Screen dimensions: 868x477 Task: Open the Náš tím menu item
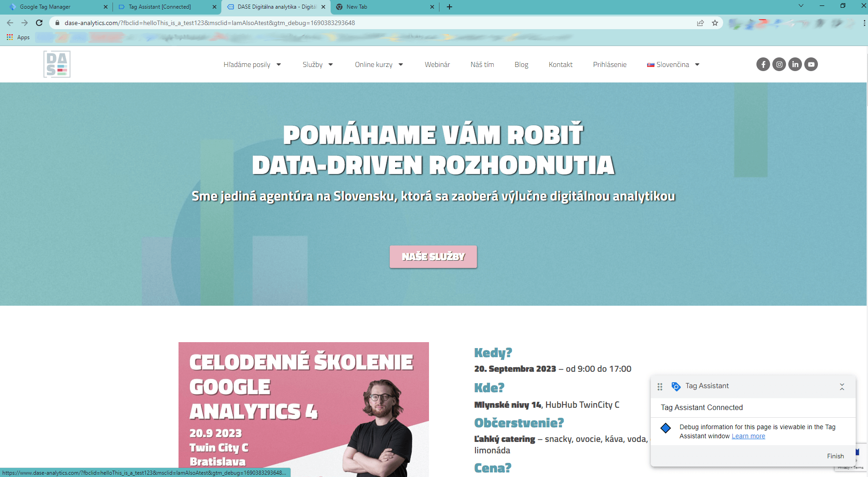click(x=482, y=65)
